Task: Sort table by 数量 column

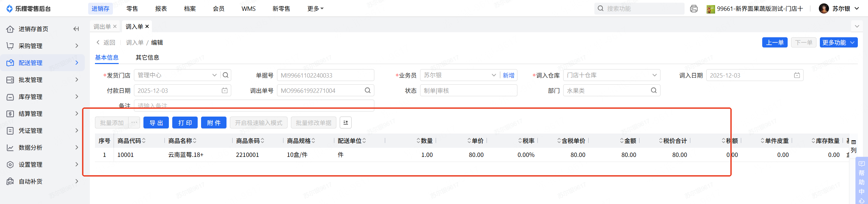Action: (x=418, y=141)
